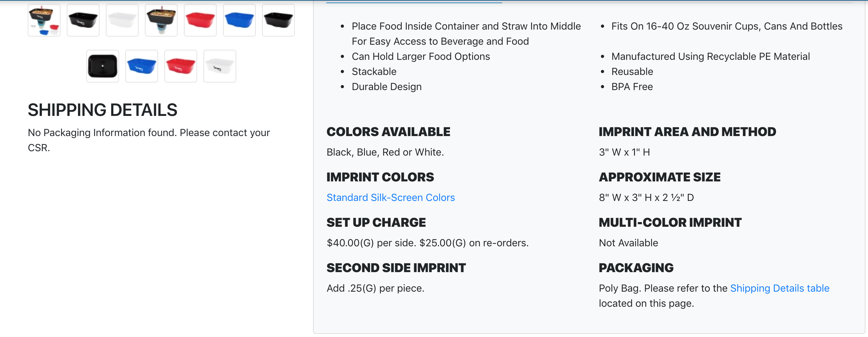Click the SHIPPING DETAILS heading
The image size is (868, 337).
[102, 110]
